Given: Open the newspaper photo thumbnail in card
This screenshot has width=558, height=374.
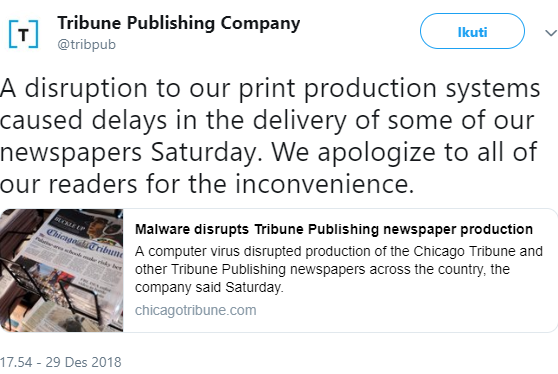Looking at the screenshot, I should tap(62, 270).
